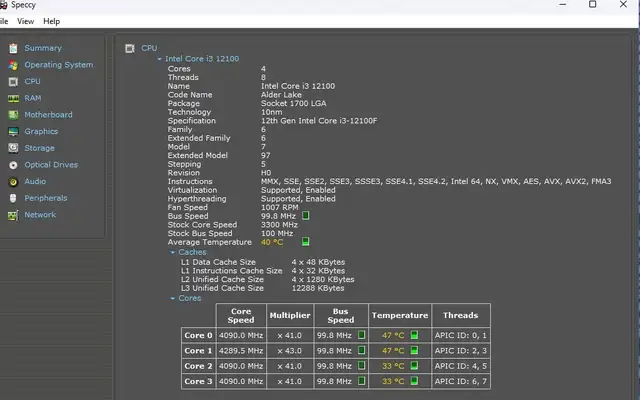Click the Storage drive icon in sidebar
The height and width of the screenshot is (400, 640).
coord(13,148)
